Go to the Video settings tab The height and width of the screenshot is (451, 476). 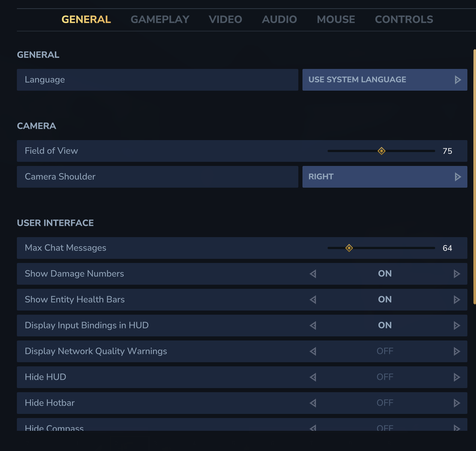coord(225,19)
